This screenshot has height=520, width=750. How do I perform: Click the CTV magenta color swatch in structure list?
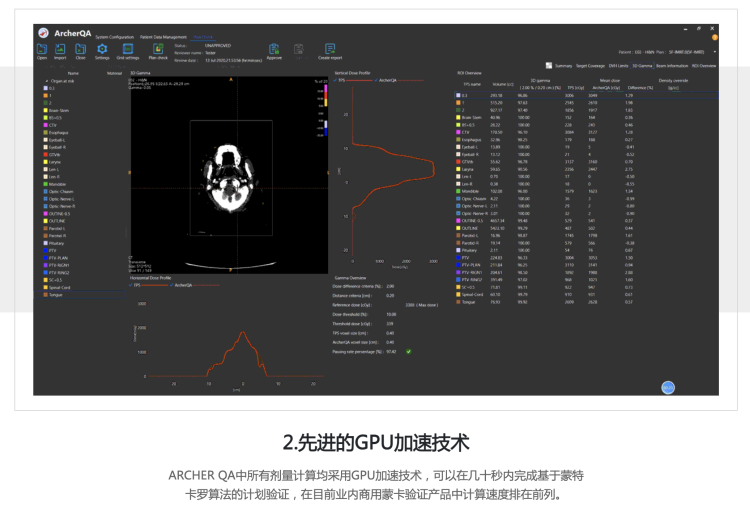[45, 125]
